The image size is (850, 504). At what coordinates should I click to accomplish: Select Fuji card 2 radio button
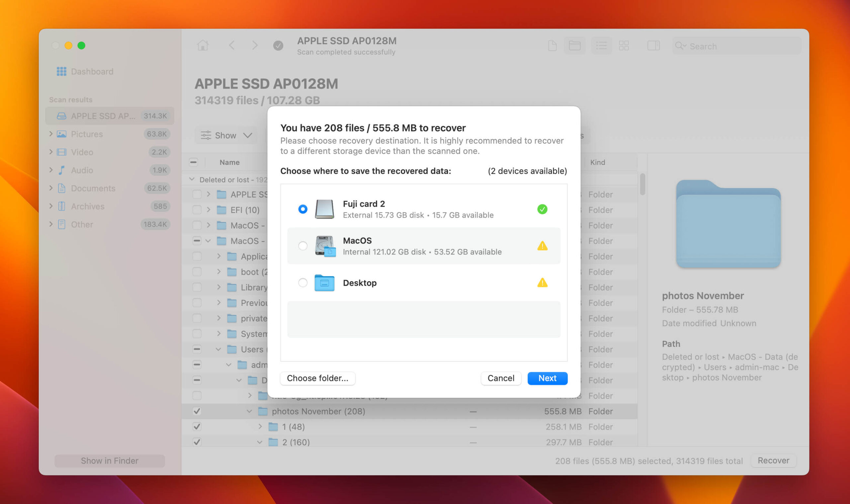coord(302,209)
